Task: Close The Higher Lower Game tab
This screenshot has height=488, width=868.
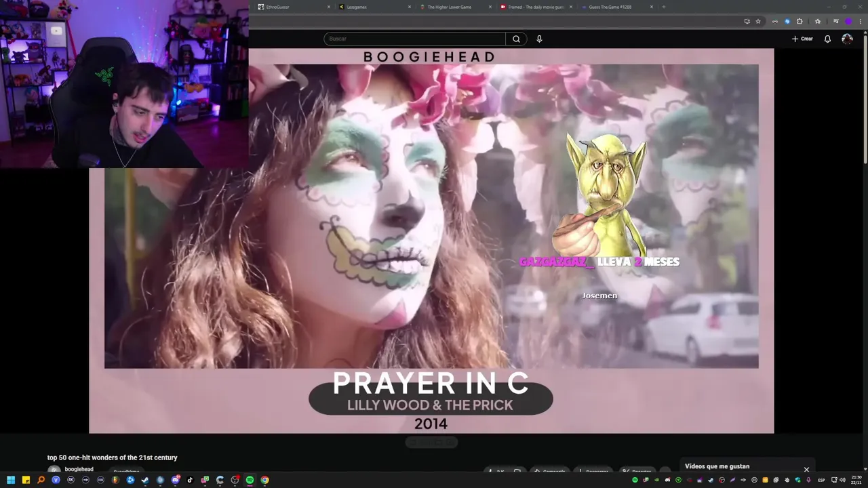Action: pyautogui.click(x=490, y=7)
